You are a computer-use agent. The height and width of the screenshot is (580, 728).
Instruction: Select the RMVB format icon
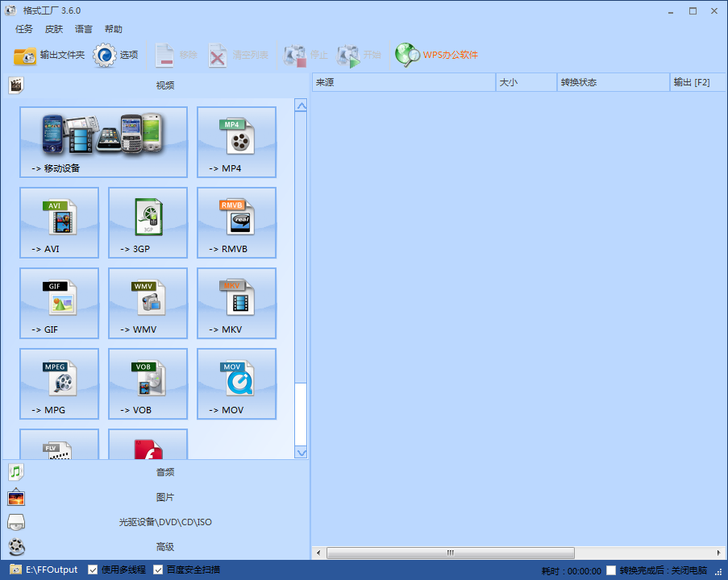pos(236,222)
